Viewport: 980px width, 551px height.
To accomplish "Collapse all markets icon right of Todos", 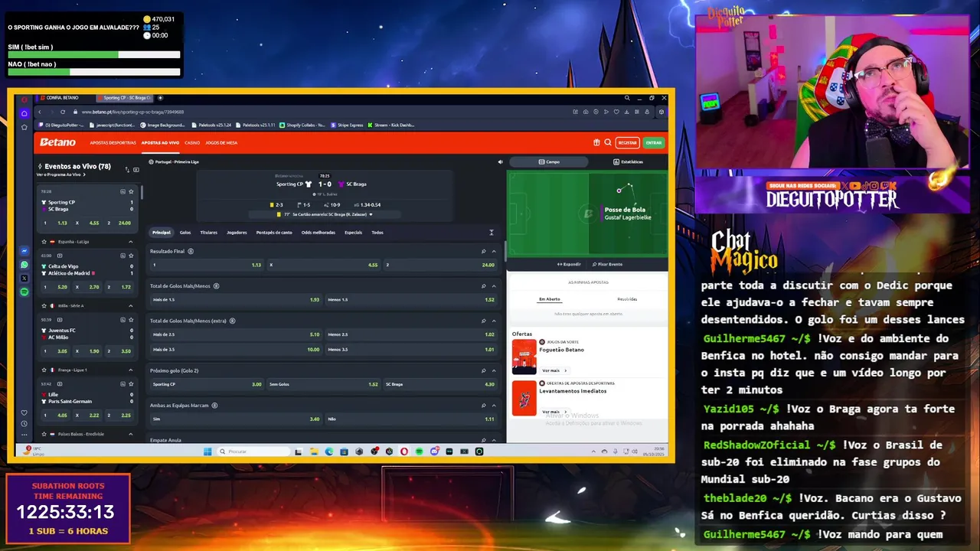I will point(492,233).
